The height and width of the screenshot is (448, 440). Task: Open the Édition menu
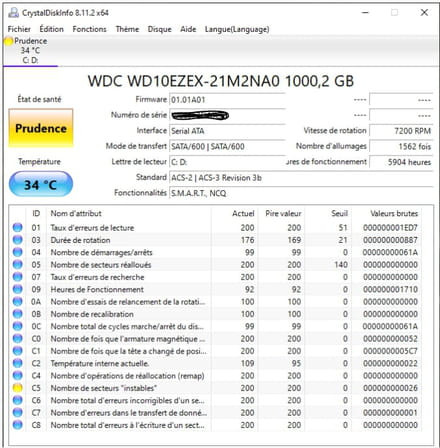coord(51,29)
